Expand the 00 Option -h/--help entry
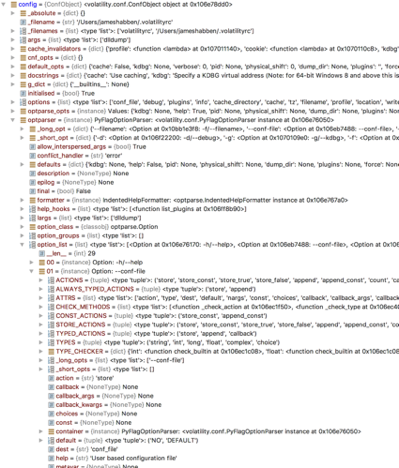The image size is (399, 468). 31,262
